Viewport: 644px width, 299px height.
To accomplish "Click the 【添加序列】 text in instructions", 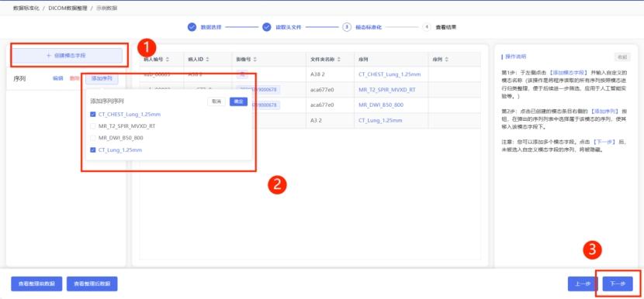I will [x=604, y=111].
